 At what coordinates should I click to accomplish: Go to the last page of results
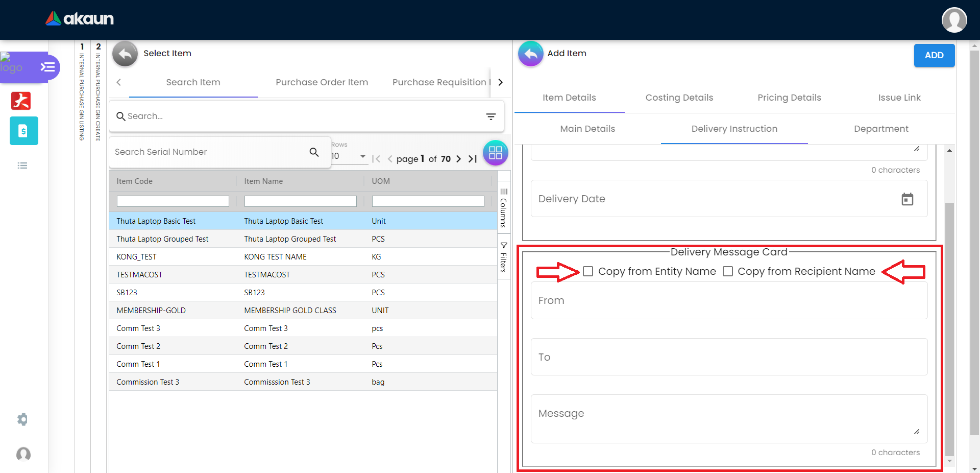pyautogui.click(x=473, y=159)
